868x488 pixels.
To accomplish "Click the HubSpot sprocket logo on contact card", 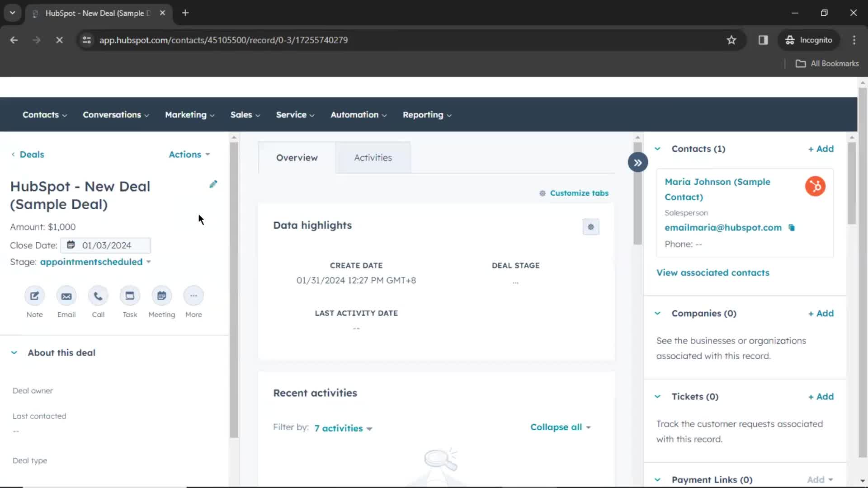I will (x=815, y=186).
